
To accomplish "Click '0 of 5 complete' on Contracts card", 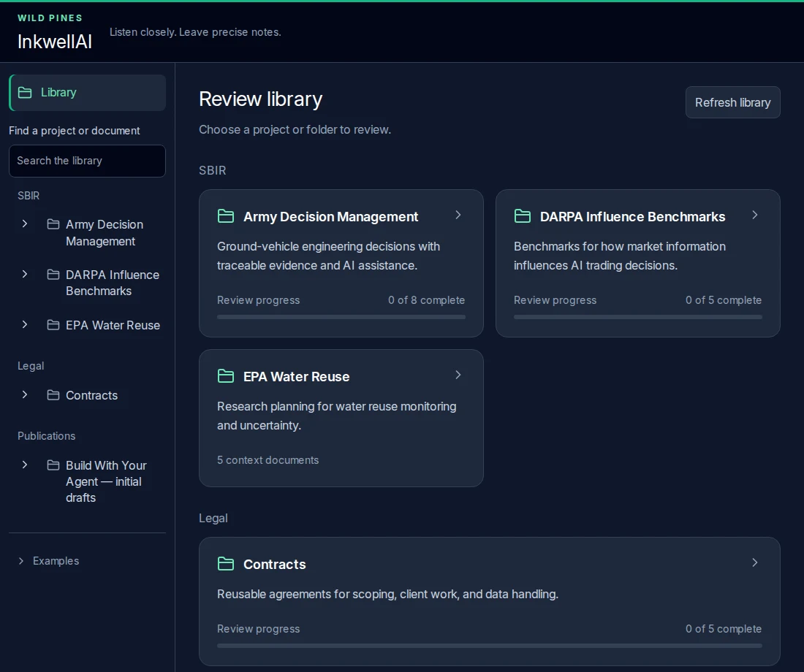I will click(724, 628).
